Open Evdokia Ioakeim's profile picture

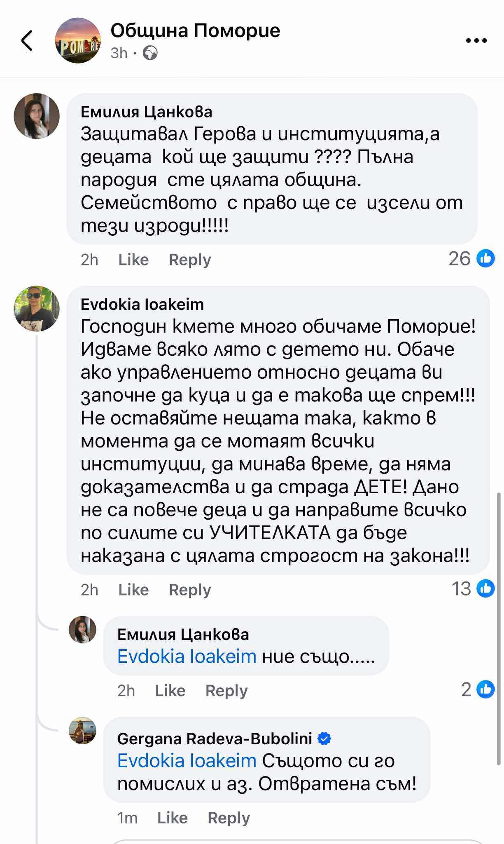(x=37, y=308)
